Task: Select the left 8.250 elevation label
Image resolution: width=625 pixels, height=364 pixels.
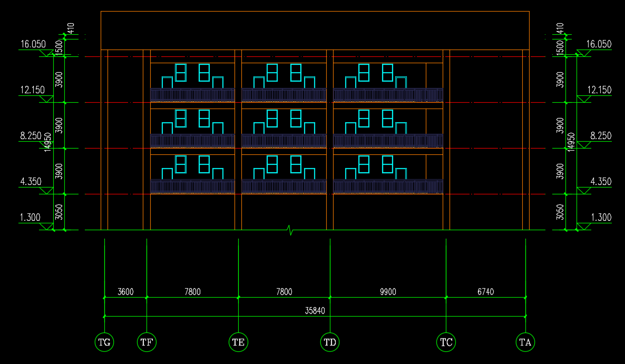Action: (x=31, y=136)
